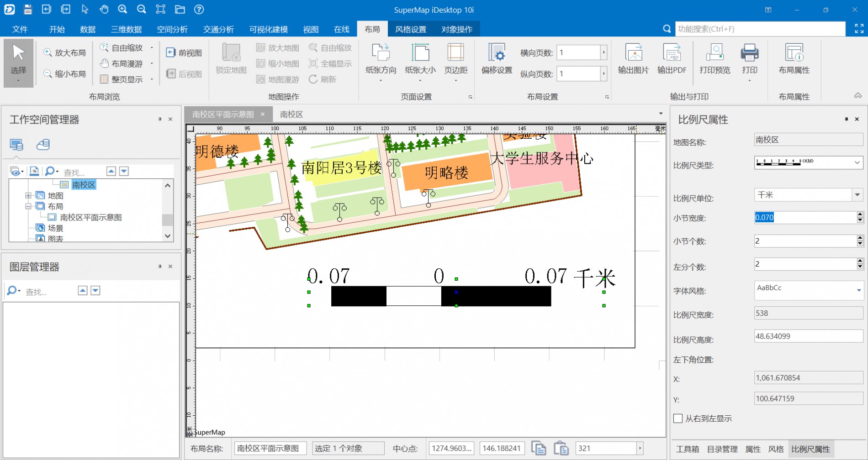Close the 比例尺属性 panel
Viewport: 868px width, 460px height.
pos(857,119)
